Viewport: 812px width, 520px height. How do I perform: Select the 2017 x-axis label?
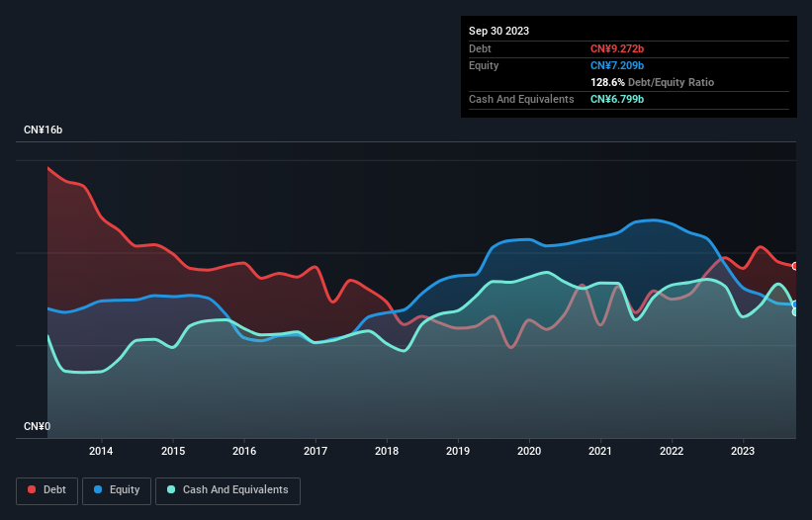[316, 451]
